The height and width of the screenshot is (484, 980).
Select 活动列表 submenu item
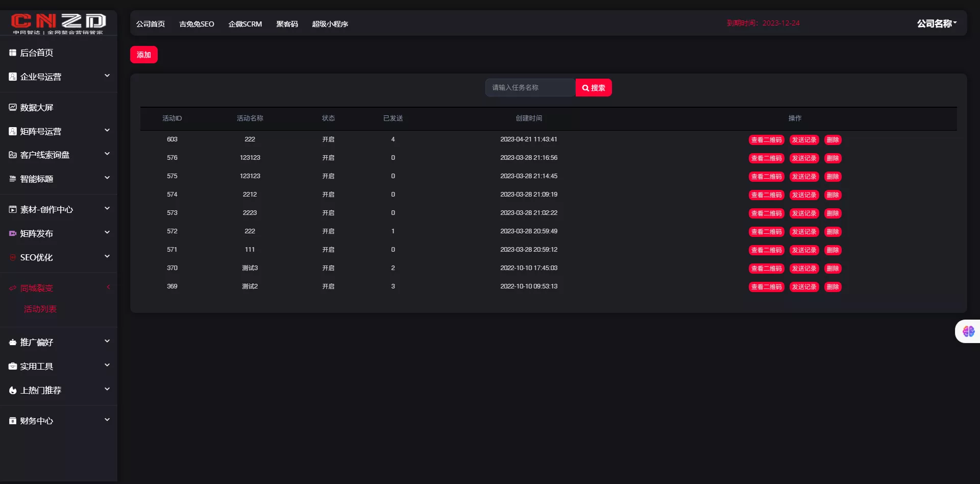(40, 309)
